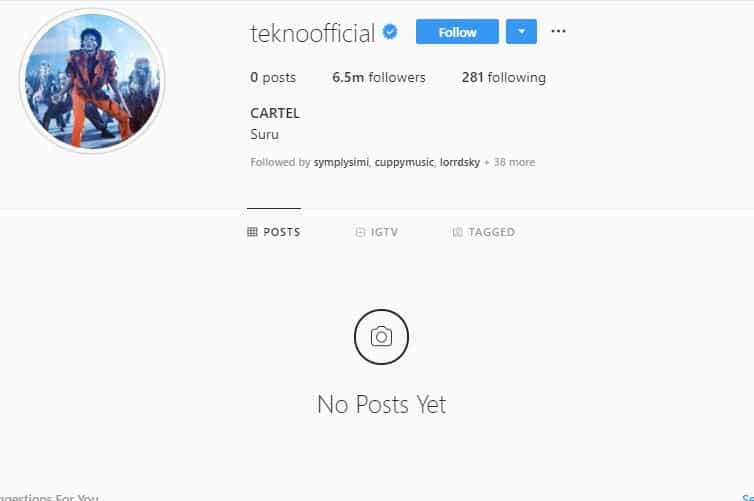The height and width of the screenshot is (501, 754).
Task: Click the teknoofficial username heading
Action: point(313,33)
